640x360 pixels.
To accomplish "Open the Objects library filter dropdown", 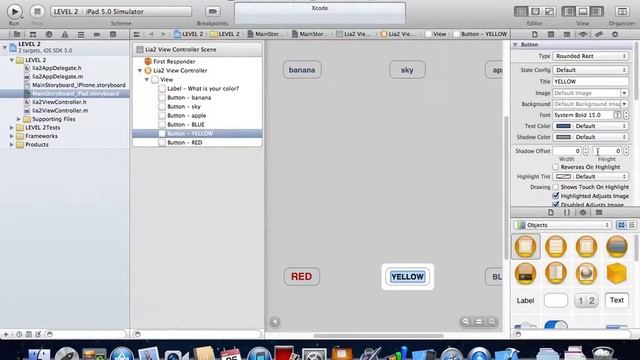I will 562,225.
